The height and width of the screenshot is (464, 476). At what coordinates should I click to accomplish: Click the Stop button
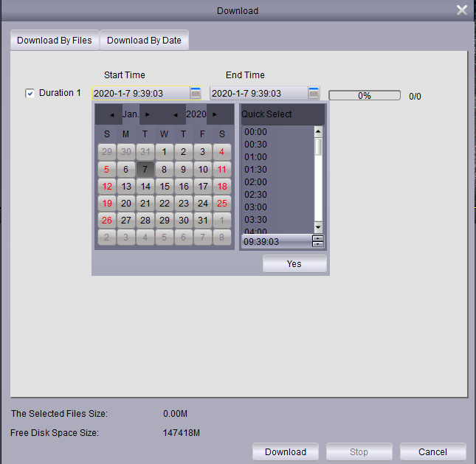pos(359,452)
